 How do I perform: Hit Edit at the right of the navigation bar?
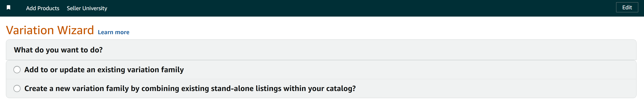[x=627, y=8]
